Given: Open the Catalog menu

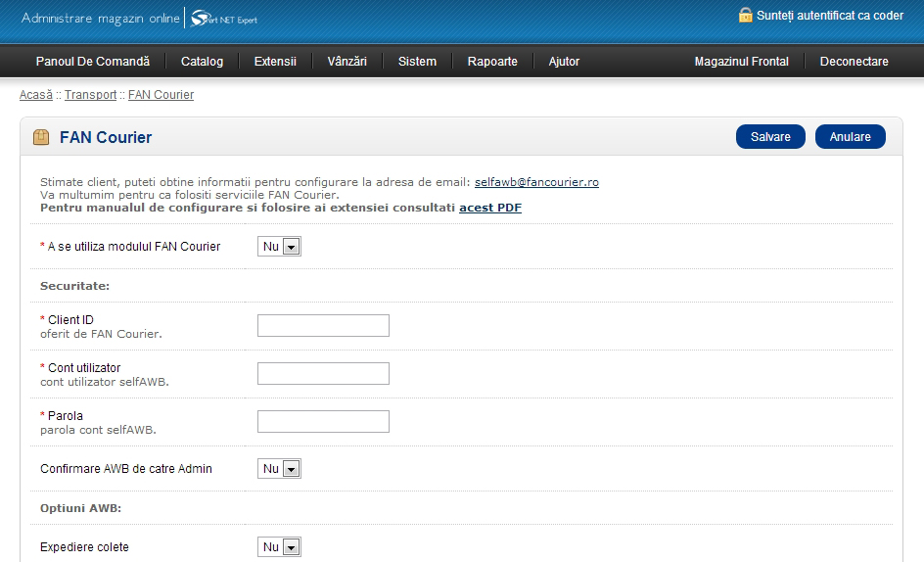Looking at the screenshot, I should tap(202, 62).
